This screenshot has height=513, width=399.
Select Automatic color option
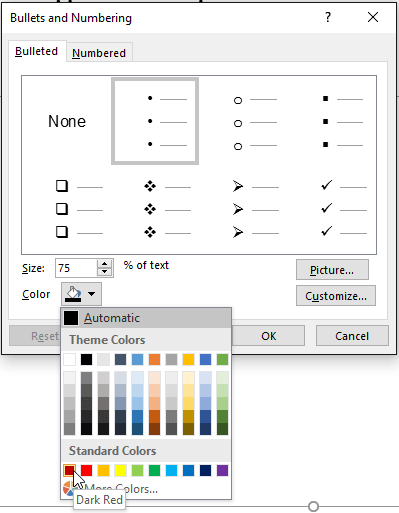pos(146,318)
